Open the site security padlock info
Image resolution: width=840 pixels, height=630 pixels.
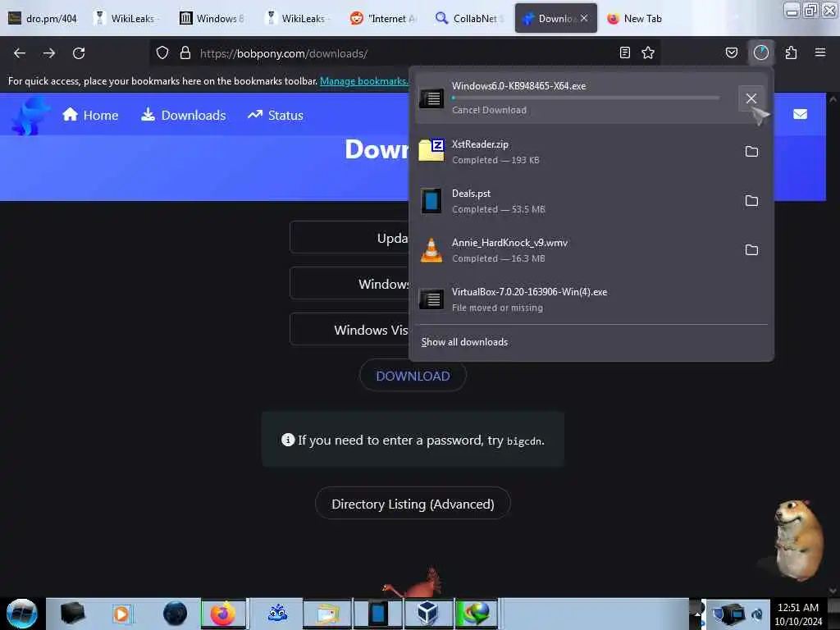(x=185, y=52)
